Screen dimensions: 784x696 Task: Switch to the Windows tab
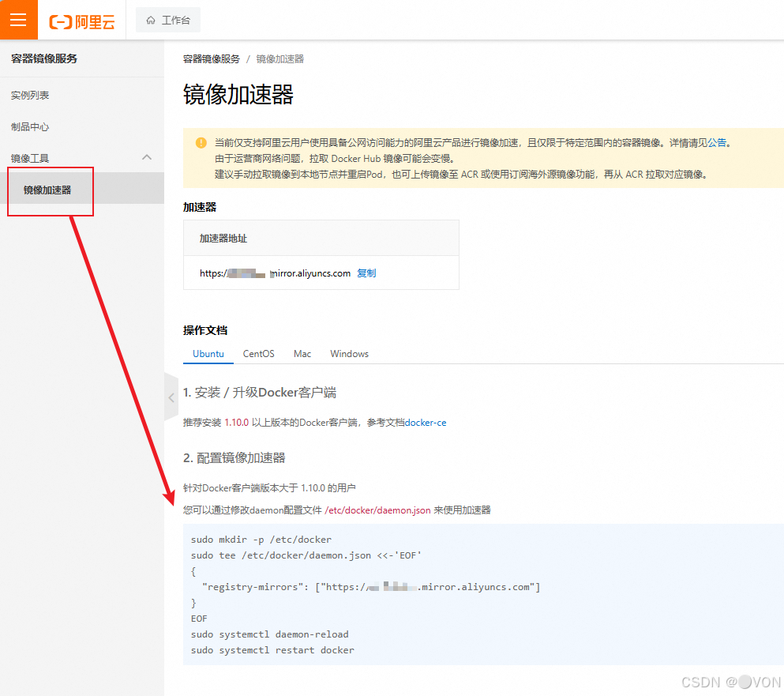350,354
